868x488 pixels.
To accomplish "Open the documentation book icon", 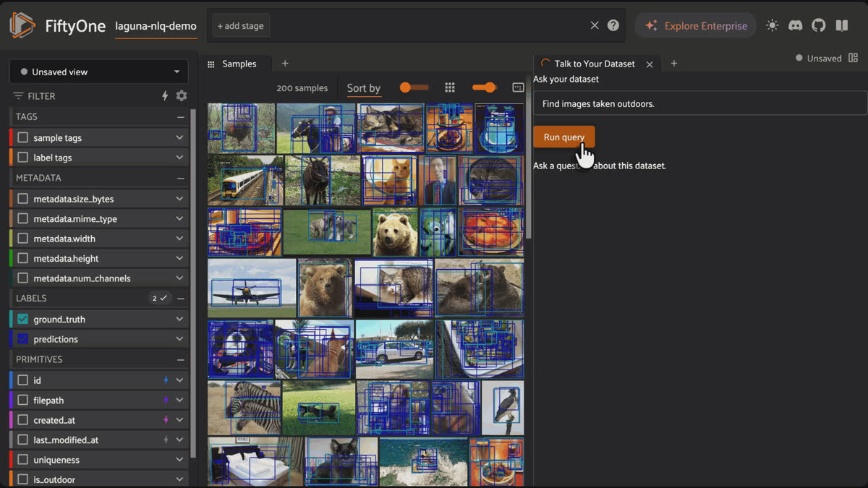I will [842, 25].
